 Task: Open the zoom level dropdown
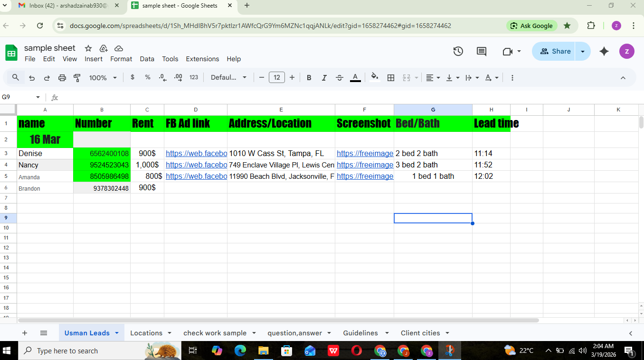click(103, 78)
